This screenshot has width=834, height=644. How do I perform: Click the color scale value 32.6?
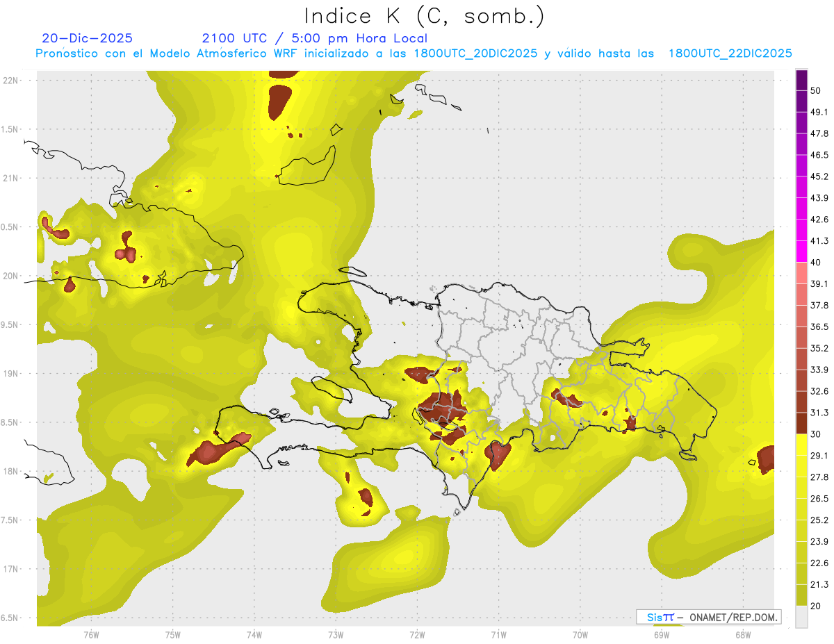819,391
